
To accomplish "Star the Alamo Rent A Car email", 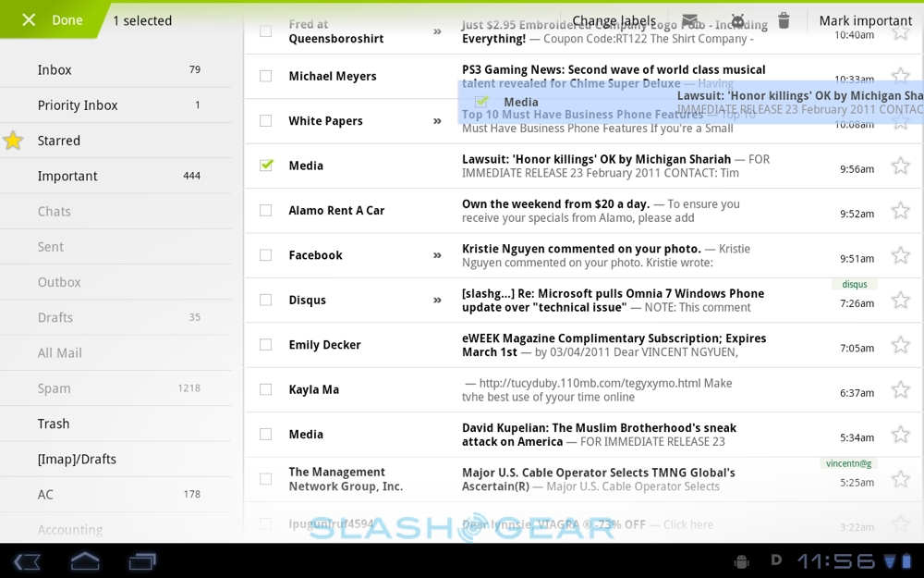I will pyautogui.click(x=900, y=211).
